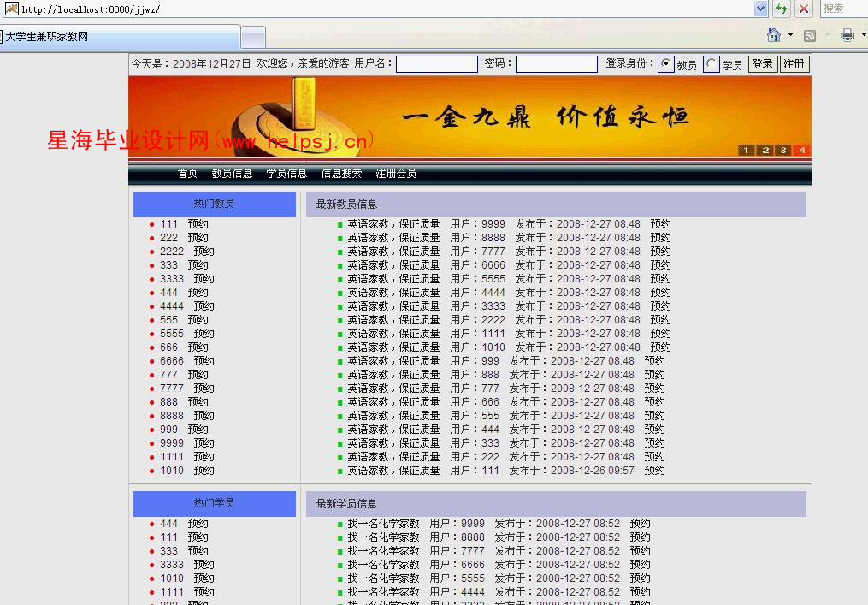Open 找一名化学家教 post by user 9999
Viewport: 868px width, 605px height.
coord(384,524)
